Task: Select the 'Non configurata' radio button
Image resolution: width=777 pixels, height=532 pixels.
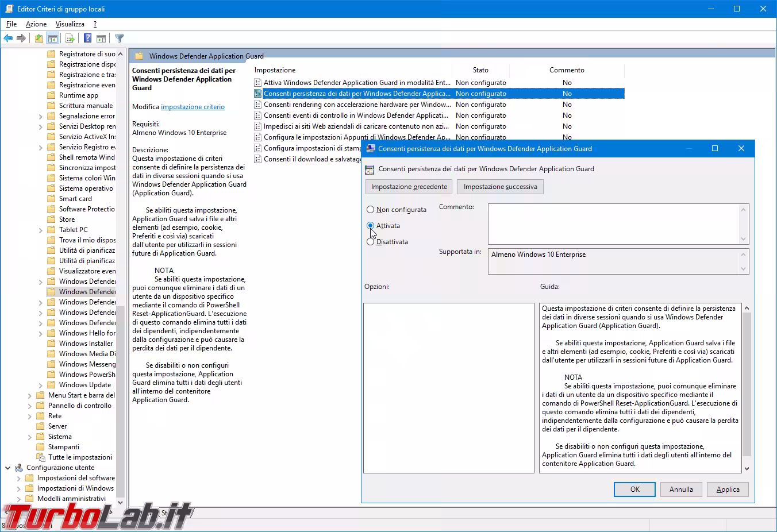Action: point(371,210)
